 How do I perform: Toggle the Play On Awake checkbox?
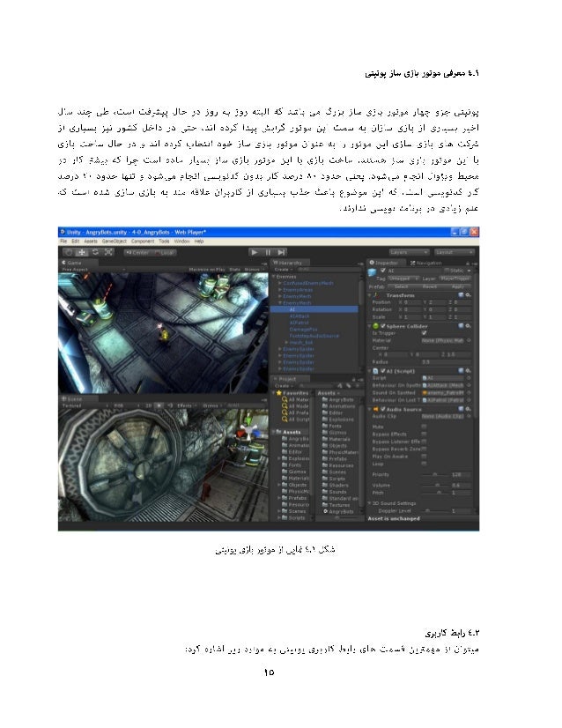point(424,457)
